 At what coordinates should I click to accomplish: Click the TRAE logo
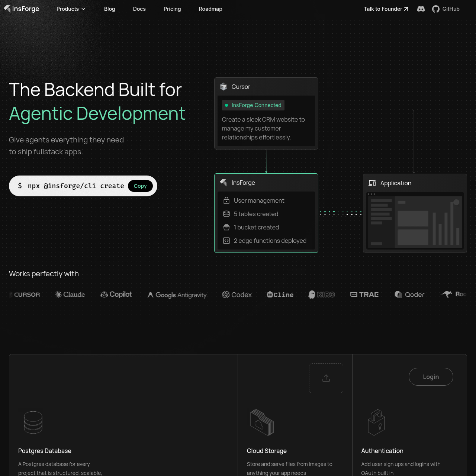tap(364, 295)
